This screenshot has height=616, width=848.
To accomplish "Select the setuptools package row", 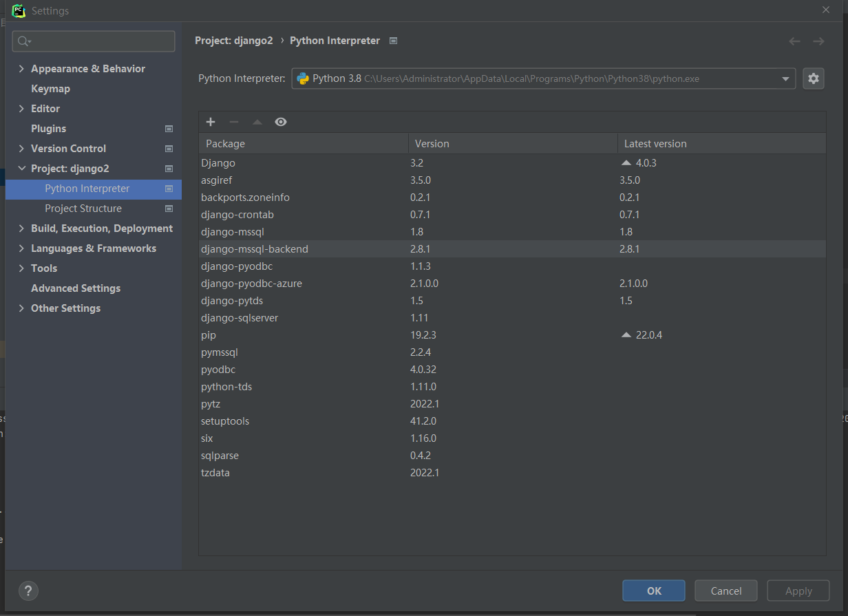I will (512, 421).
